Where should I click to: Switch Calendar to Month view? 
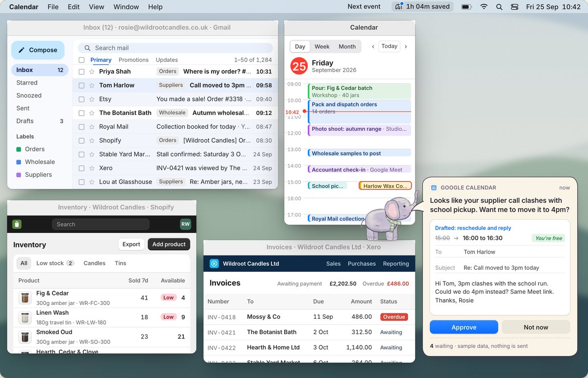pyautogui.click(x=347, y=47)
